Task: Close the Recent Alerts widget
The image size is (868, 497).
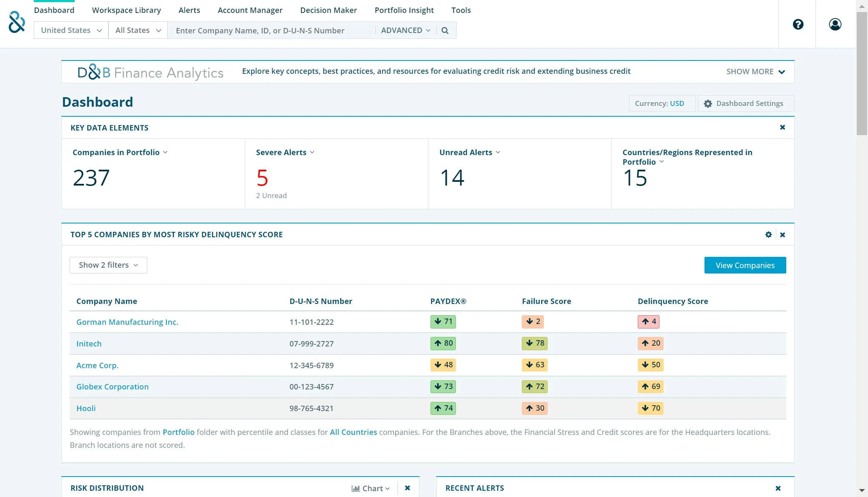Action: [x=778, y=488]
